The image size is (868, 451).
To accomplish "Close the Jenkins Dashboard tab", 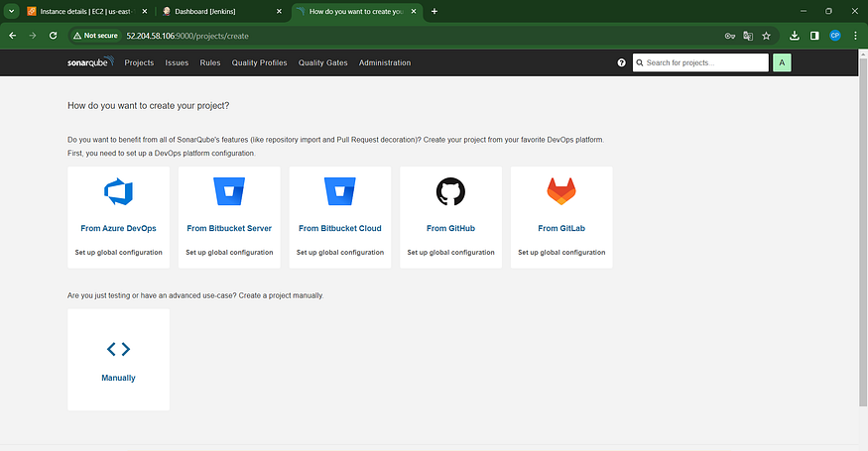I will click(x=279, y=11).
